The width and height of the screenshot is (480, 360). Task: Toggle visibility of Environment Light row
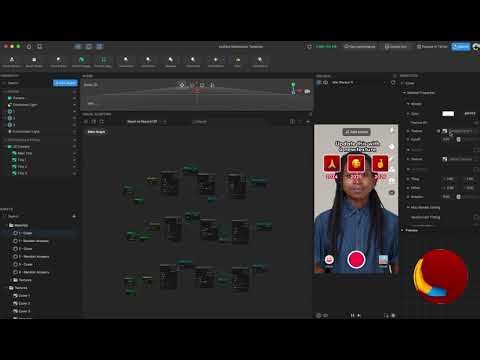click(x=74, y=132)
